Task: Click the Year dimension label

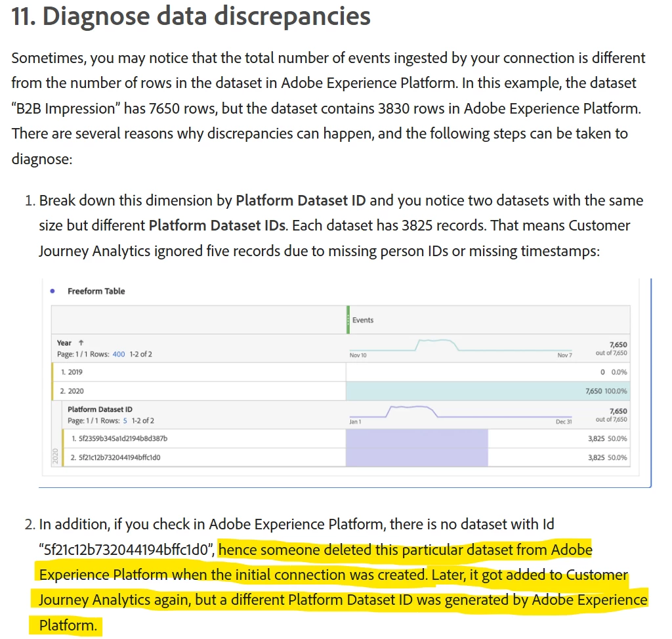Action: 64,343
